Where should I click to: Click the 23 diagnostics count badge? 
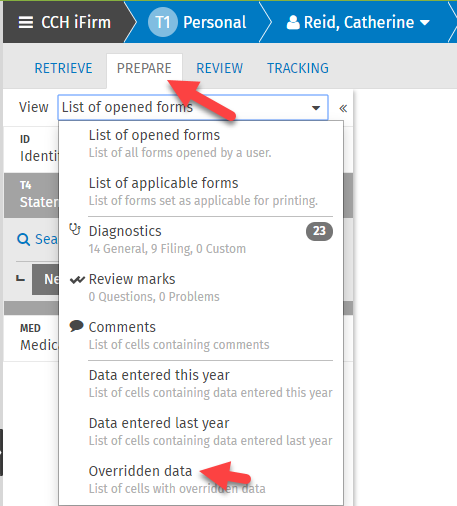click(x=319, y=231)
